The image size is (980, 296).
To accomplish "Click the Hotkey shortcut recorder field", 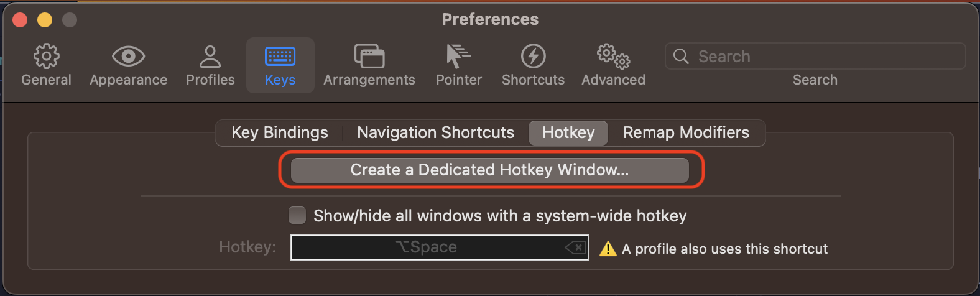I will tap(427, 247).
